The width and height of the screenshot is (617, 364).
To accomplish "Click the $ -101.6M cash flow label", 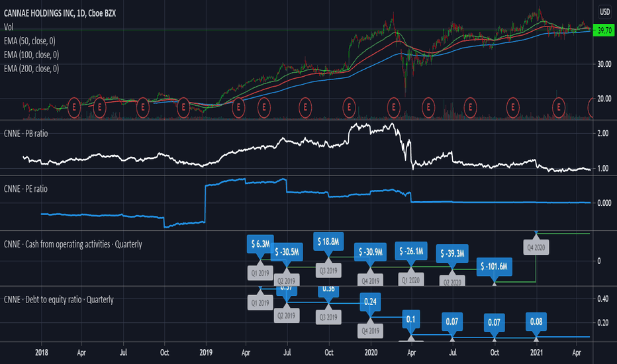I will coord(495,267).
